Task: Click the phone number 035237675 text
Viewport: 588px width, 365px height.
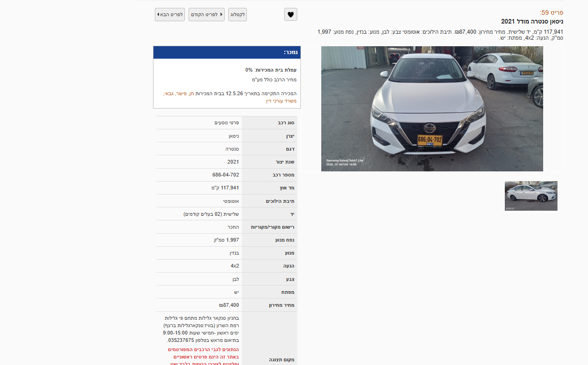Action: 181,340
